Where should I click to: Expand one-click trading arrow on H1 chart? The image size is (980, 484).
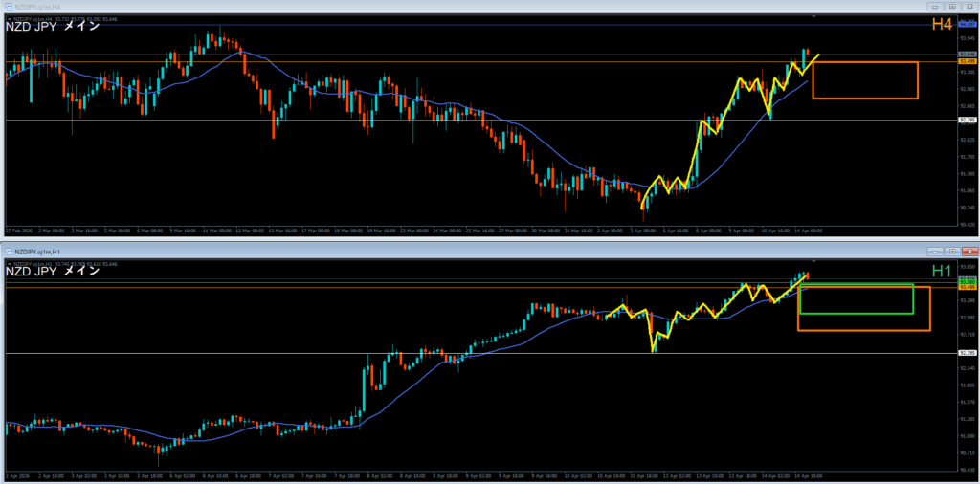pos(10,261)
